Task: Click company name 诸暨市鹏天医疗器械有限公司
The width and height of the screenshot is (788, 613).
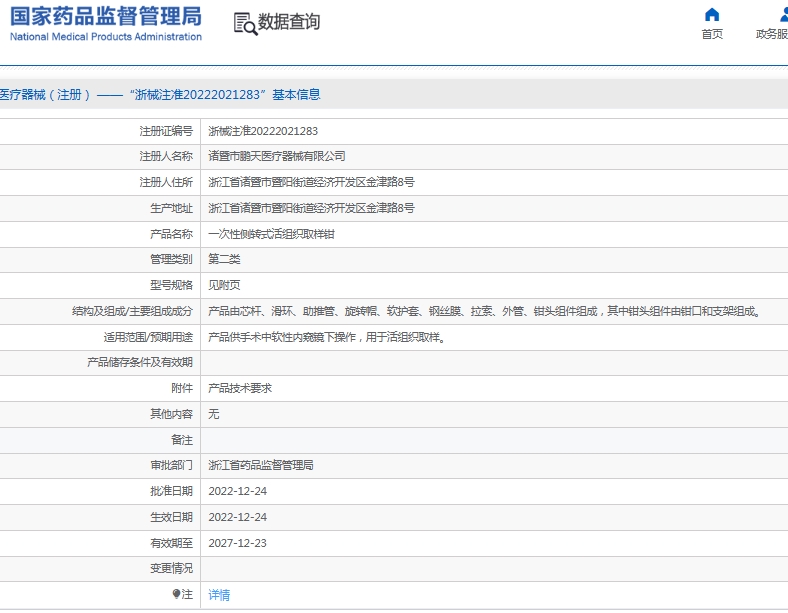Action: pyautogui.click(x=276, y=156)
